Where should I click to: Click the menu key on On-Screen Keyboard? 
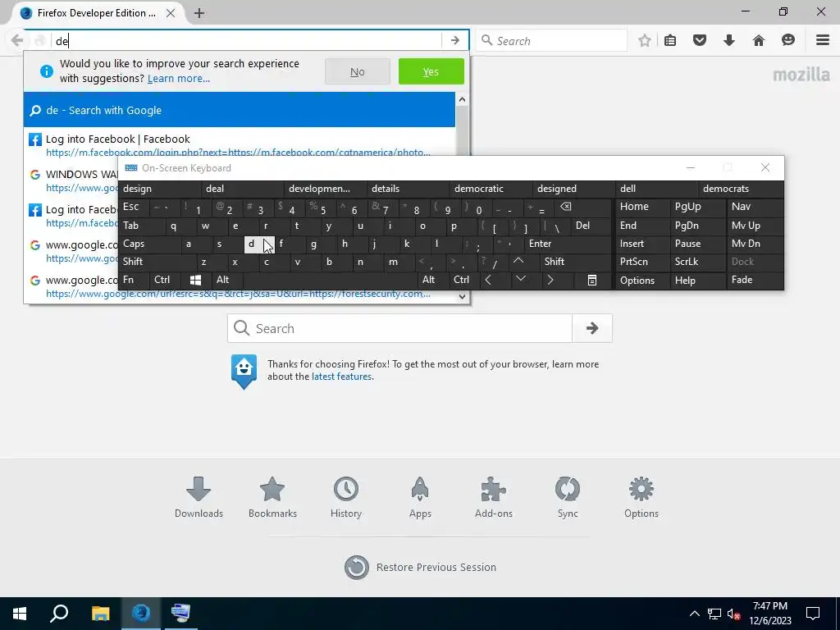click(592, 281)
